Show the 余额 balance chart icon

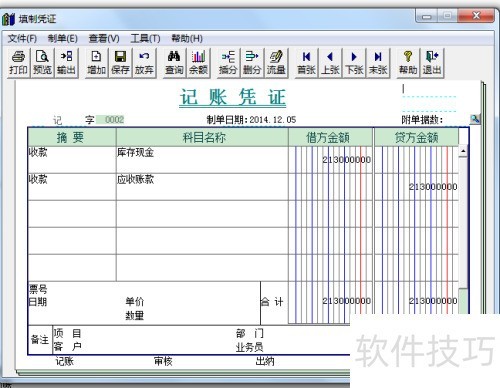point(198,63)
